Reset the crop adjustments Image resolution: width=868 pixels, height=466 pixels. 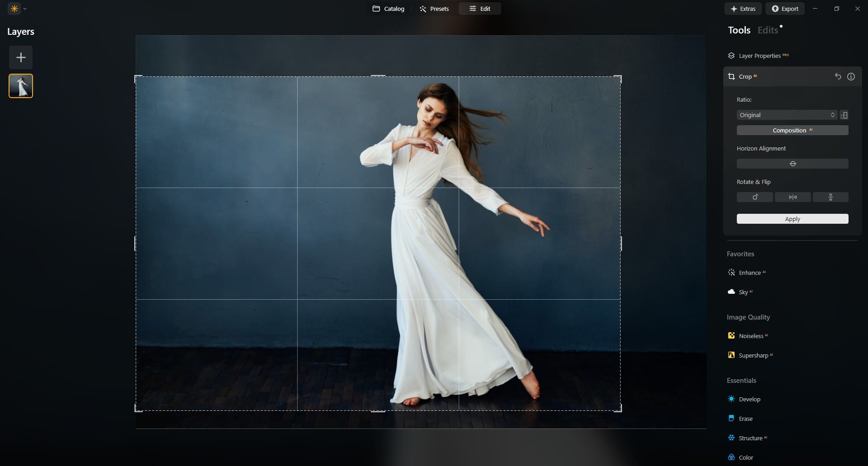(x=838, y=76)
